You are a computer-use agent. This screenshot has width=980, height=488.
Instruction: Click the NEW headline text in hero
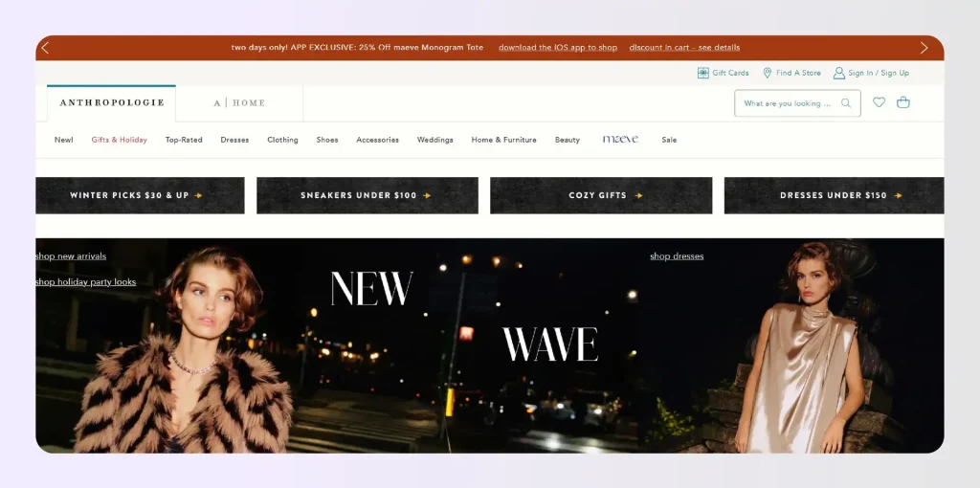point(371,289)
